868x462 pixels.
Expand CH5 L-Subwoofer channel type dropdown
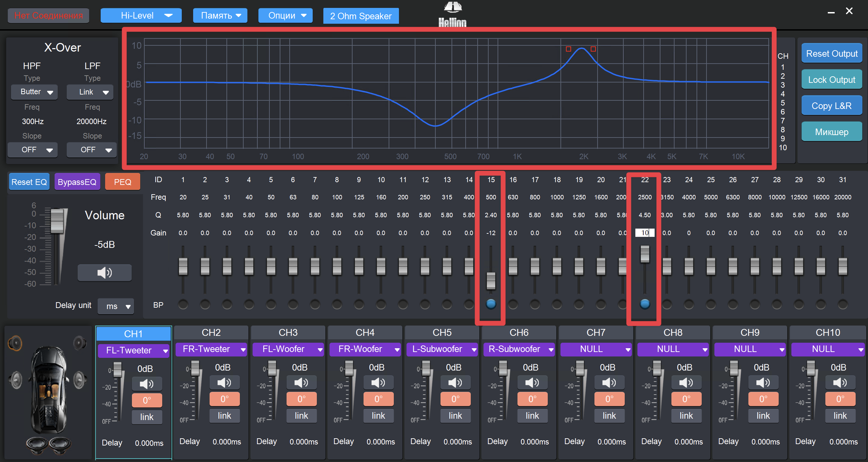pyautogui.click(x=442, y=349)
